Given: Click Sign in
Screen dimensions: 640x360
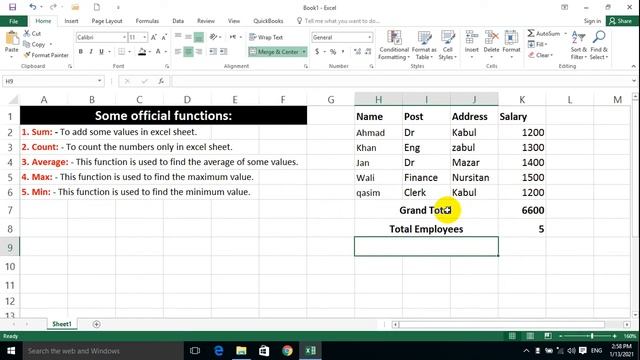Looking at the screenshot, I should coord(592,21).
